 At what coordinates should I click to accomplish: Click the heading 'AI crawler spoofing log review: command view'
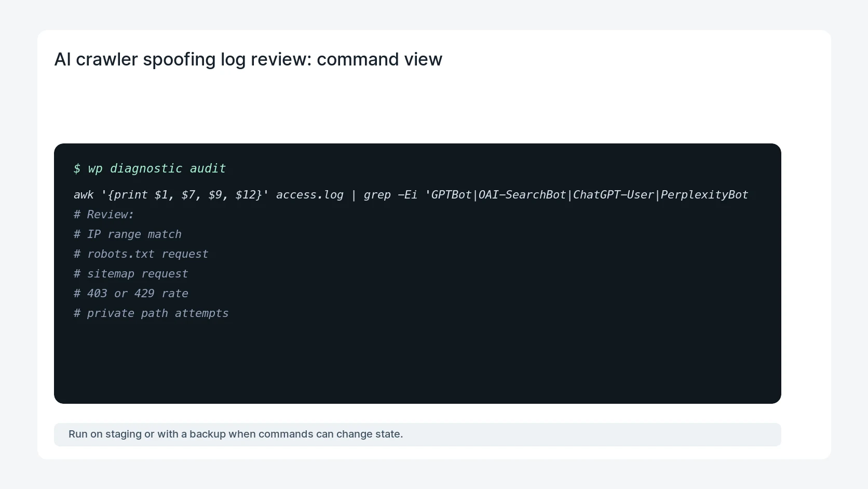248,59
